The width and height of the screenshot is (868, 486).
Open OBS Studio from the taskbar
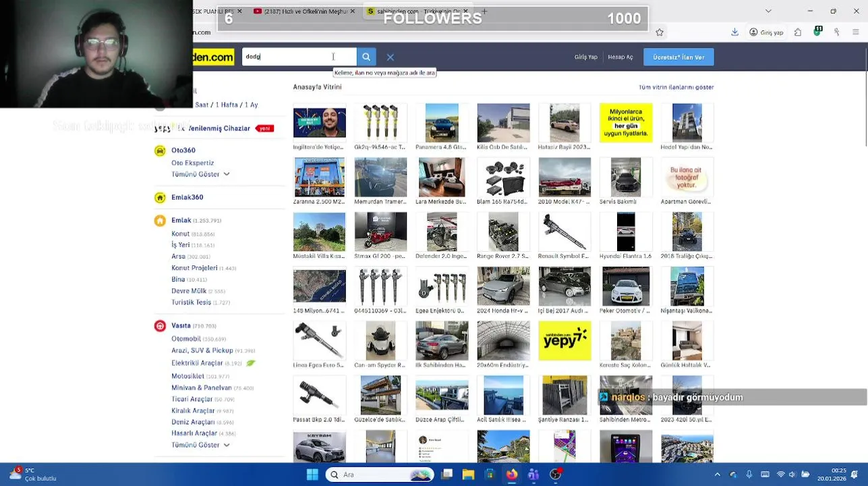click(555, 475)
